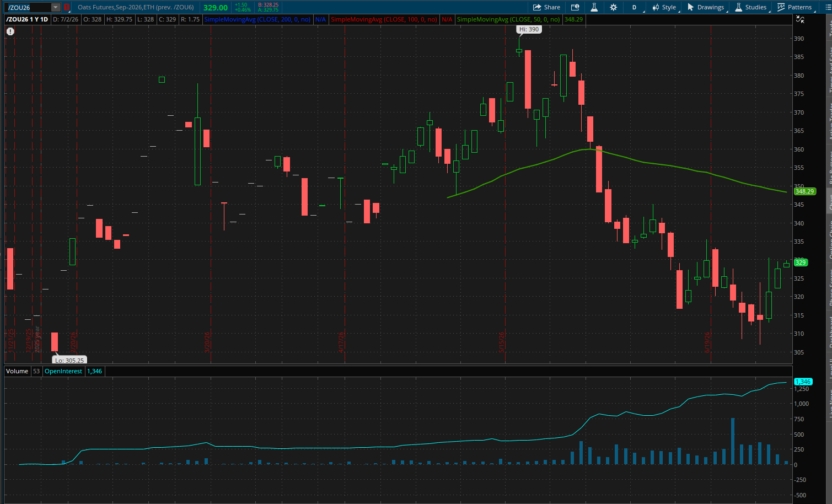This screenshot has width=832, height=504.
Task: Click the H: 329.75 high value
Action: click(120, 19)
